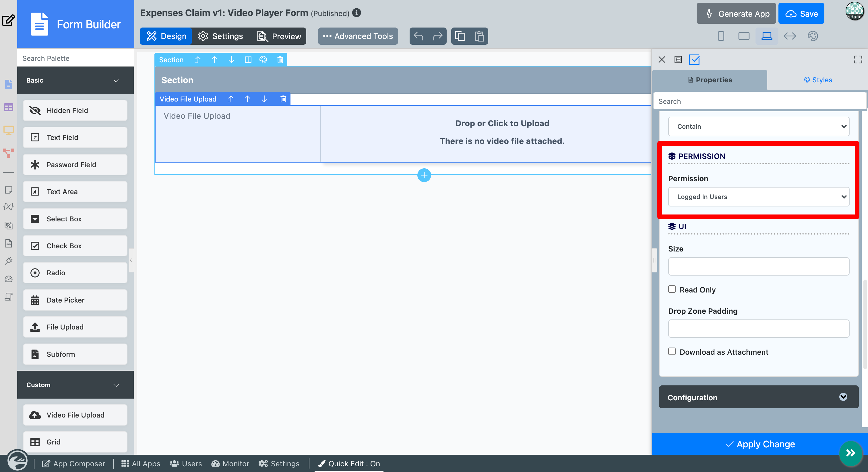Viewport: 868px width, 472px height.
Task: Switch to the Styles tab
Action: point(818,80)
